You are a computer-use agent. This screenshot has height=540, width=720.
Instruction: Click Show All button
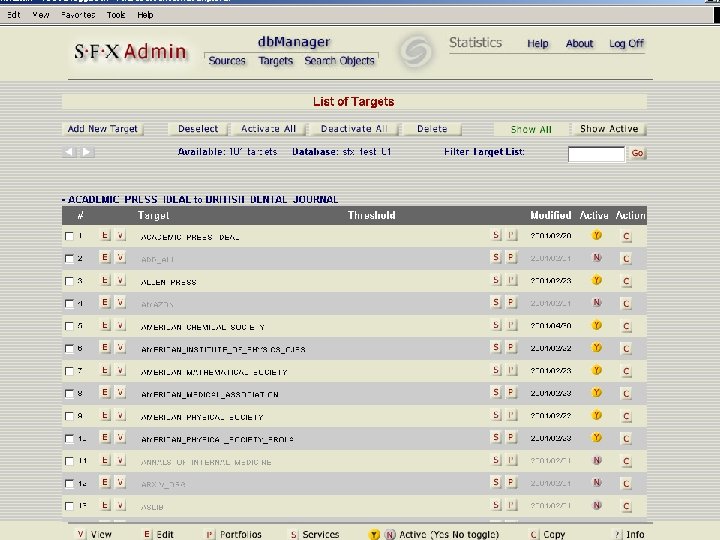point(531,129)
